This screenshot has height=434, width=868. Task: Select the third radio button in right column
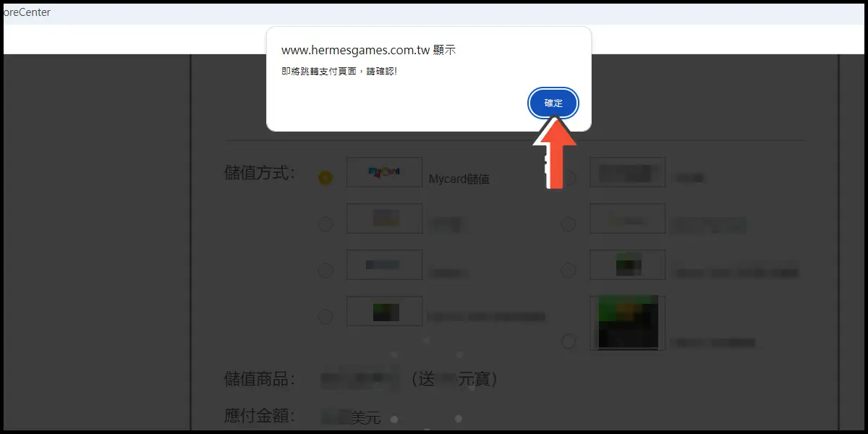pyautogui.click(x=569, y=271)
